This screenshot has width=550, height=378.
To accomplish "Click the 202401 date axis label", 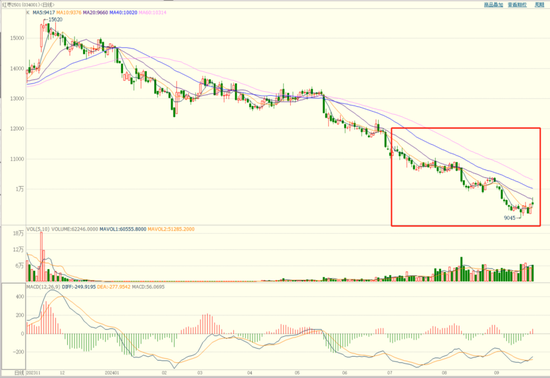I will coord(112,373).
